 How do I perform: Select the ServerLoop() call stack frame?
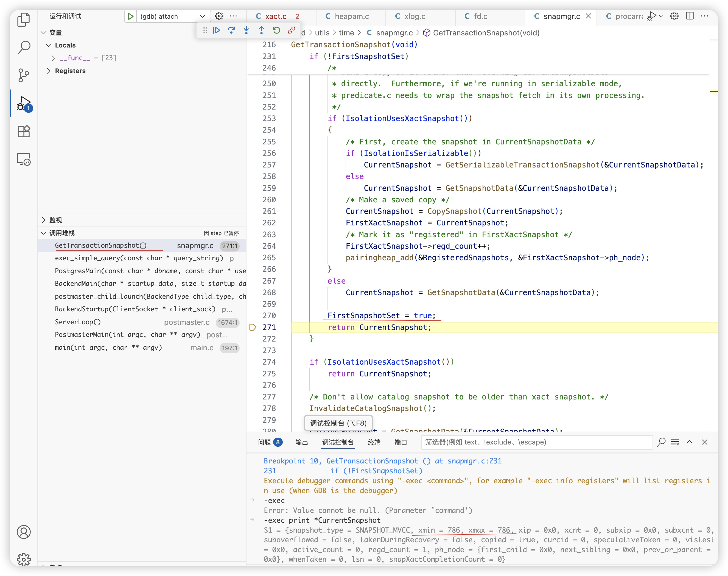(78, 322)
